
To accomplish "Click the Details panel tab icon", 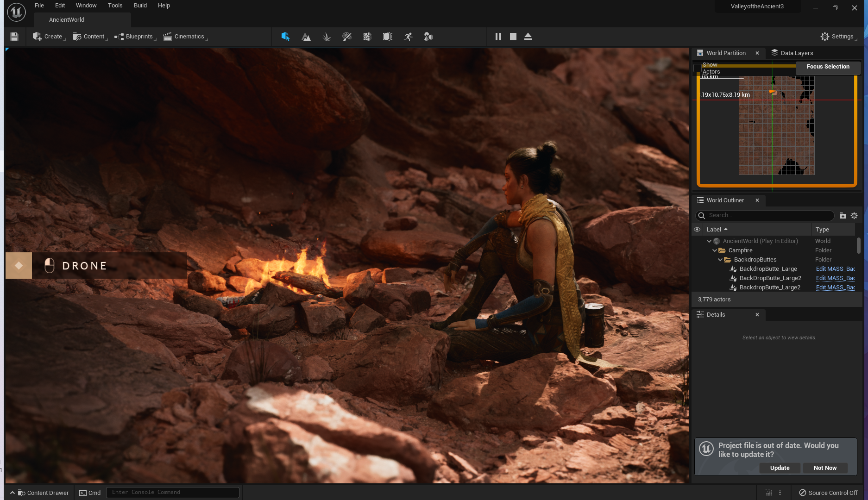I will coord(700,315).
